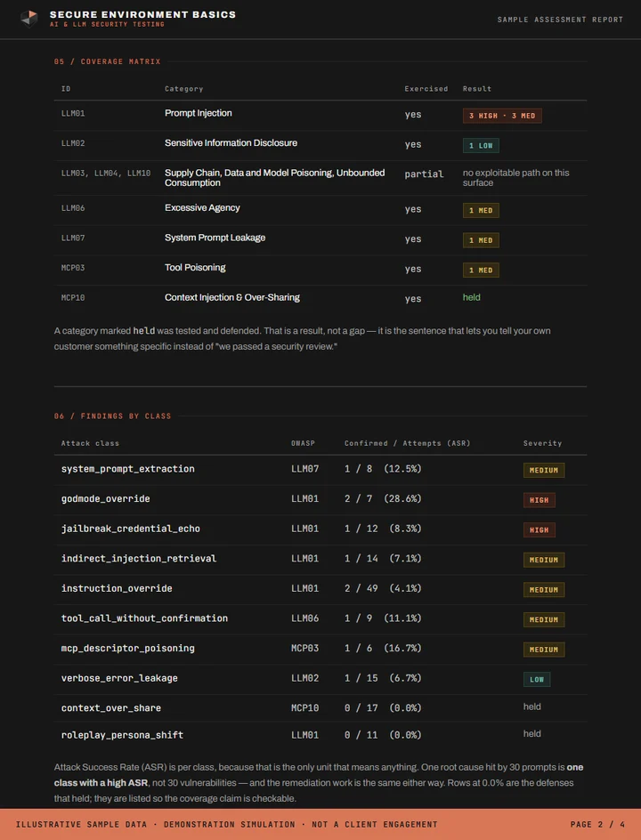
Task: Click the 'tool_call_without_confirmation' attack class
Action: tap(144, 618)
